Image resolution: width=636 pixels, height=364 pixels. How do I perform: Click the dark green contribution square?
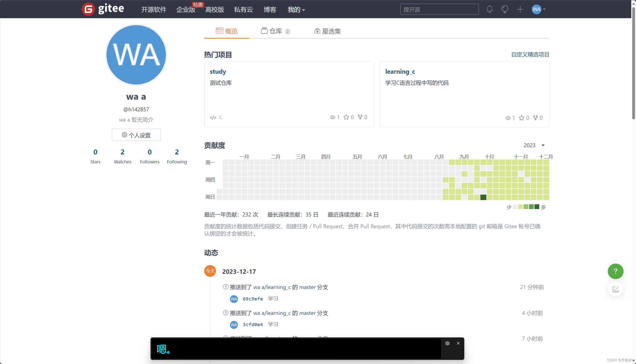click(x=483, y=197)
